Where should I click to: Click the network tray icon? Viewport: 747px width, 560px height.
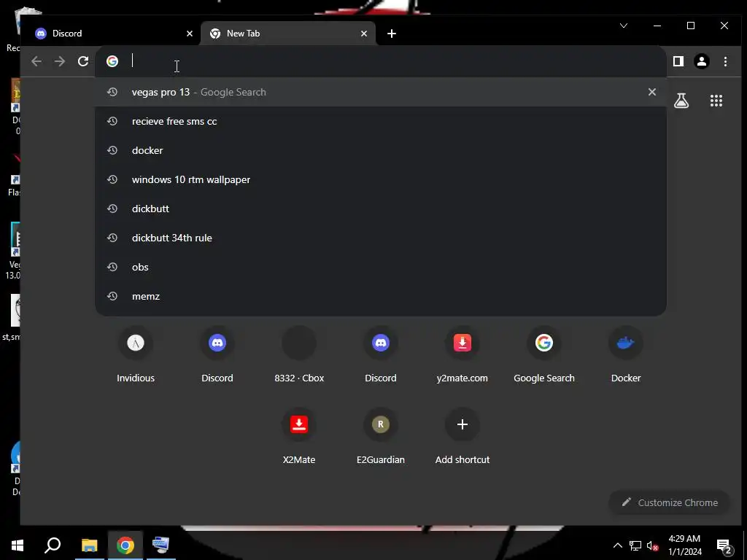[x=635, y=545]
